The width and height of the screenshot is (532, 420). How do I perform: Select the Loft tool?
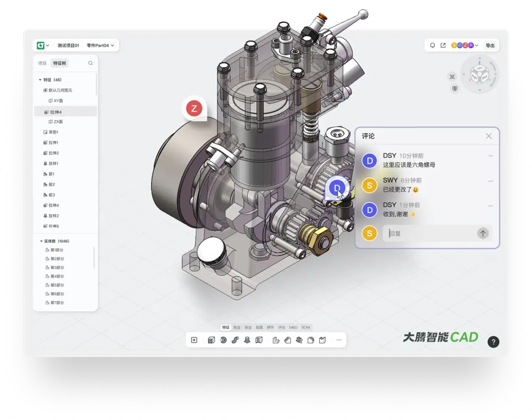tap(247, 340)
